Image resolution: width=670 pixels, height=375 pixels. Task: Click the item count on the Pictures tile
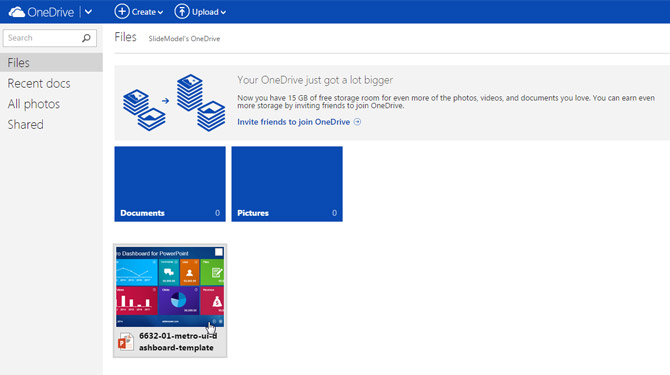[335, 213]
